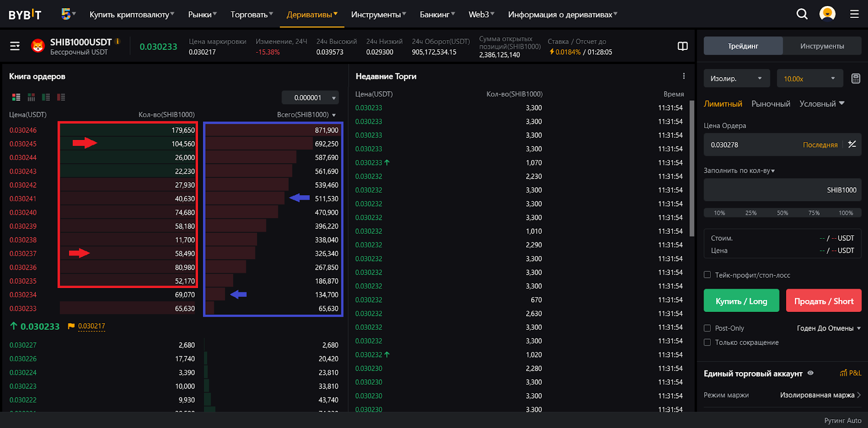Open the guide book icon
The width and height of the screenshot is (868, 428).
point(683,46)
